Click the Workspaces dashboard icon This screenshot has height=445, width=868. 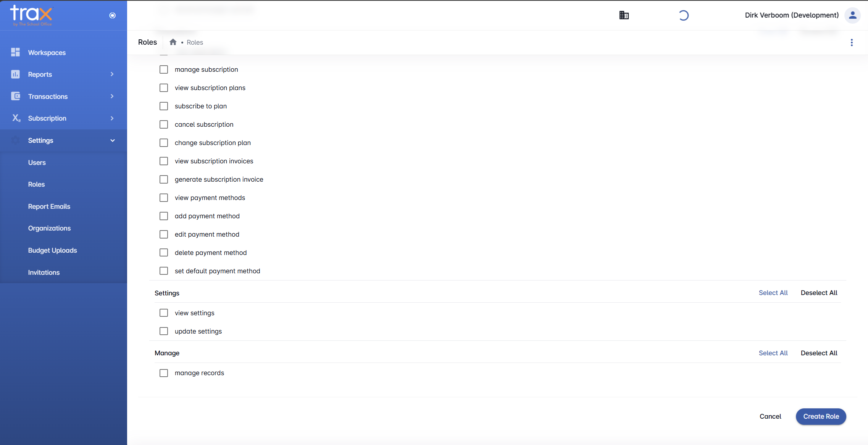point(15,52)
